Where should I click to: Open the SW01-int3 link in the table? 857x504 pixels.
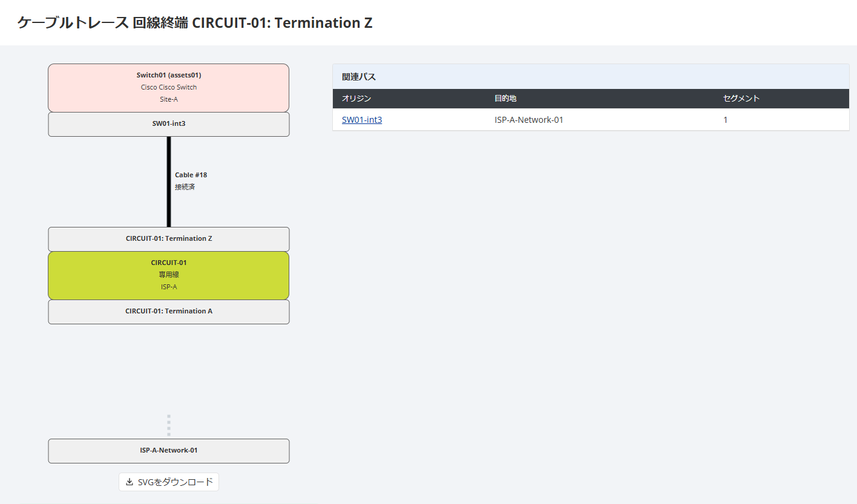362,120
